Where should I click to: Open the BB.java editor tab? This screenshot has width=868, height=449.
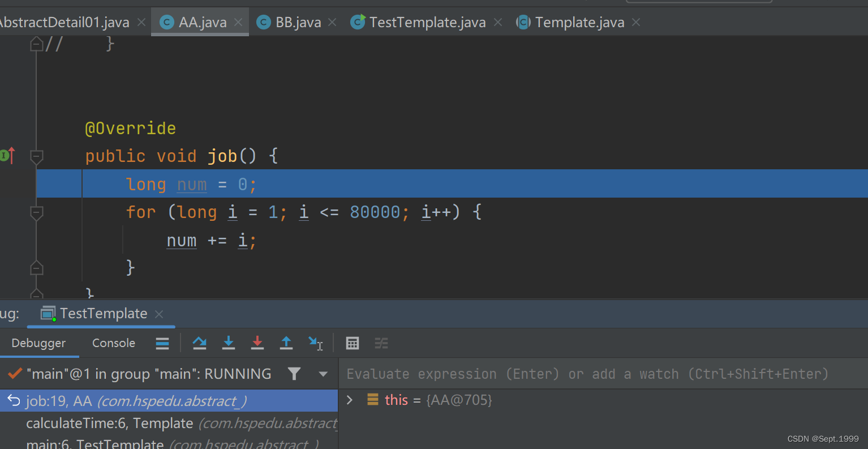[x=289, y=22]
